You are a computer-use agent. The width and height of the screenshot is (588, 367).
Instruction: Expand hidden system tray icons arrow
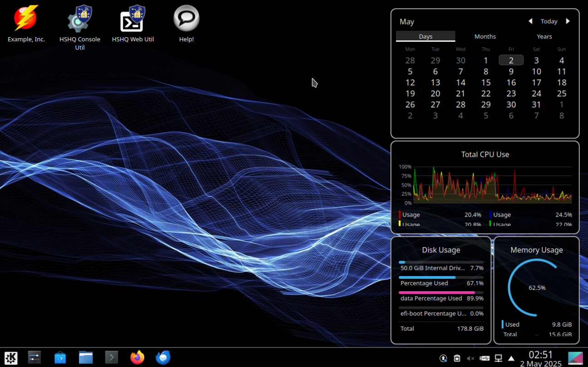(x=511, y=358)
